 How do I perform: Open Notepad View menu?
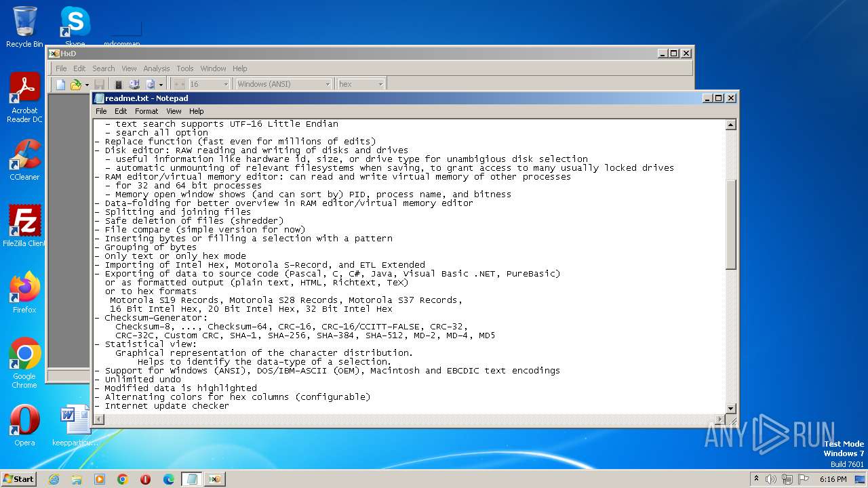tap(174, 111)
